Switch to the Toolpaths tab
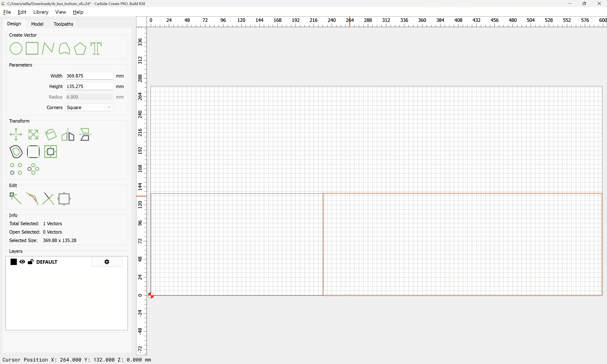The height and width of the screenshot is (364, 607). (x=63, y=24)
